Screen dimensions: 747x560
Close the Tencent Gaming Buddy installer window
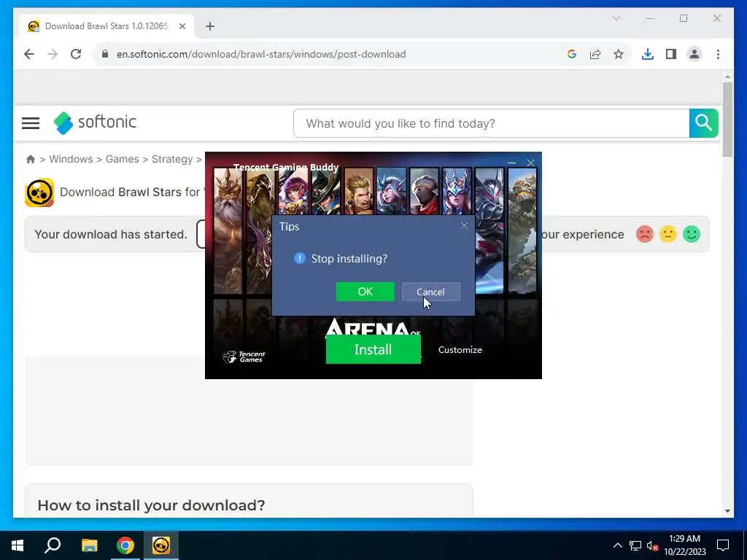click(x=530, y=163)
